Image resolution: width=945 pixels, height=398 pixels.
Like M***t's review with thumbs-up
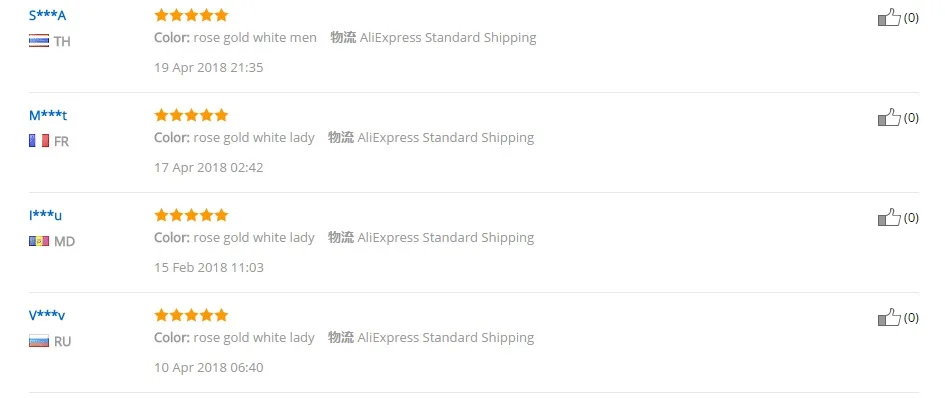point(889,118)
